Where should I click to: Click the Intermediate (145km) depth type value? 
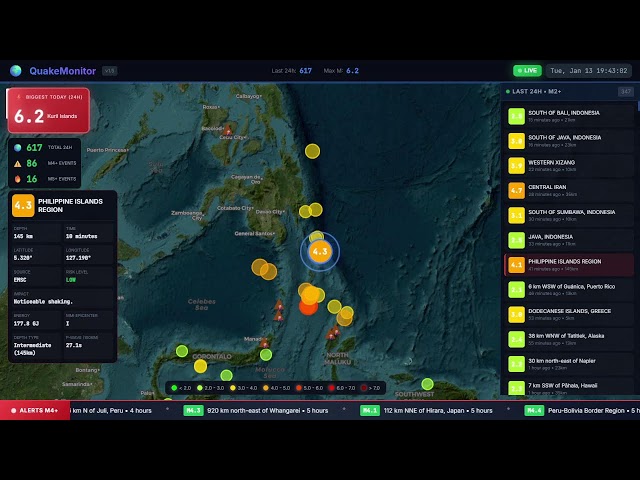click(x=33, y=349)
